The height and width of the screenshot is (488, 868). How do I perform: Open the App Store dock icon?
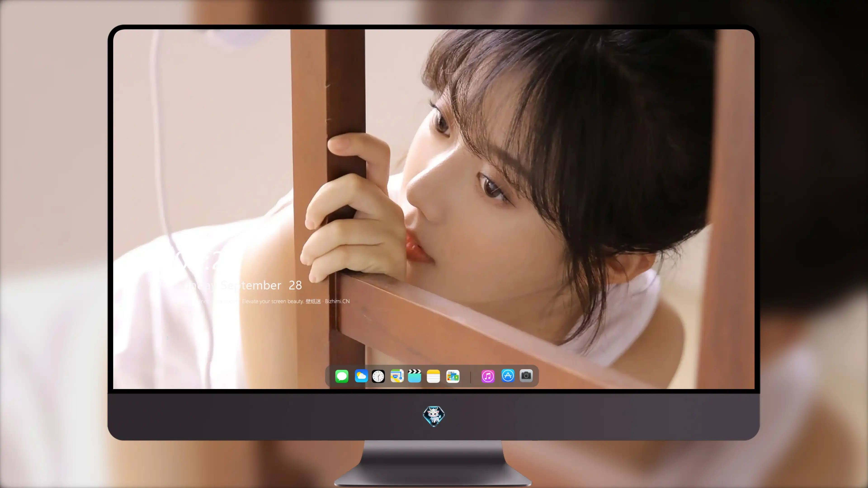tap(508, 375)
